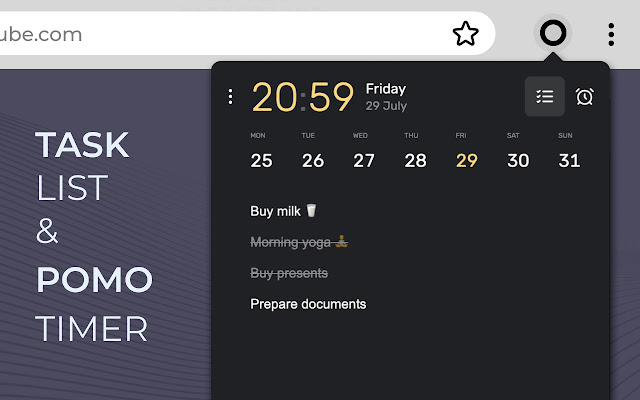This screenshot has width=640, height=400.
Task: Select Sunday 31 in the week calendar
Action: tap(569, 152)
